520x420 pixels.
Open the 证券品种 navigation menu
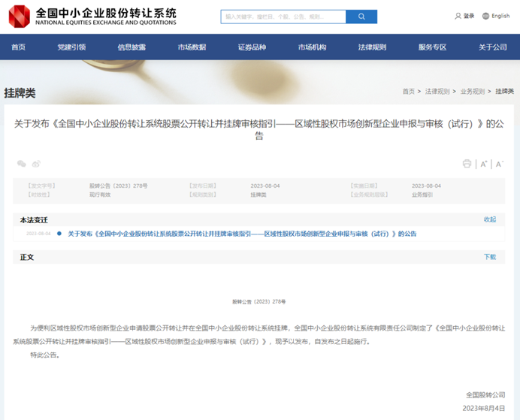coord(252,47)
